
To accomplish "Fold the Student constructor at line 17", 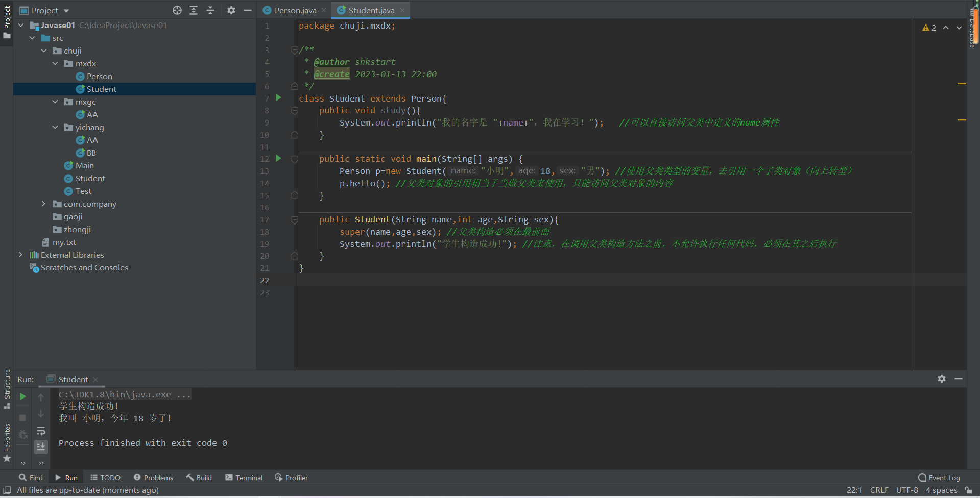I will click(294, 220).
